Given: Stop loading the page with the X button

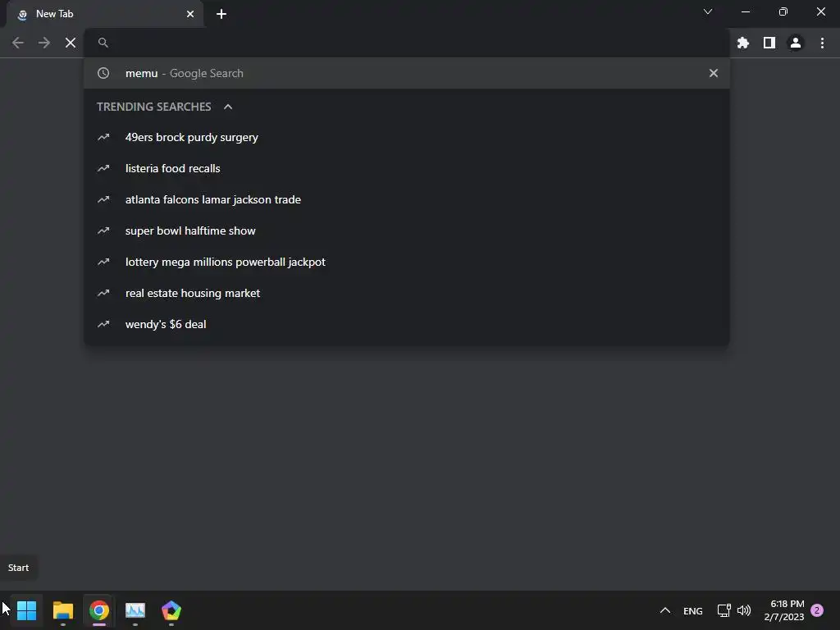Looking at the screenshot, I should tap(71, 43).
